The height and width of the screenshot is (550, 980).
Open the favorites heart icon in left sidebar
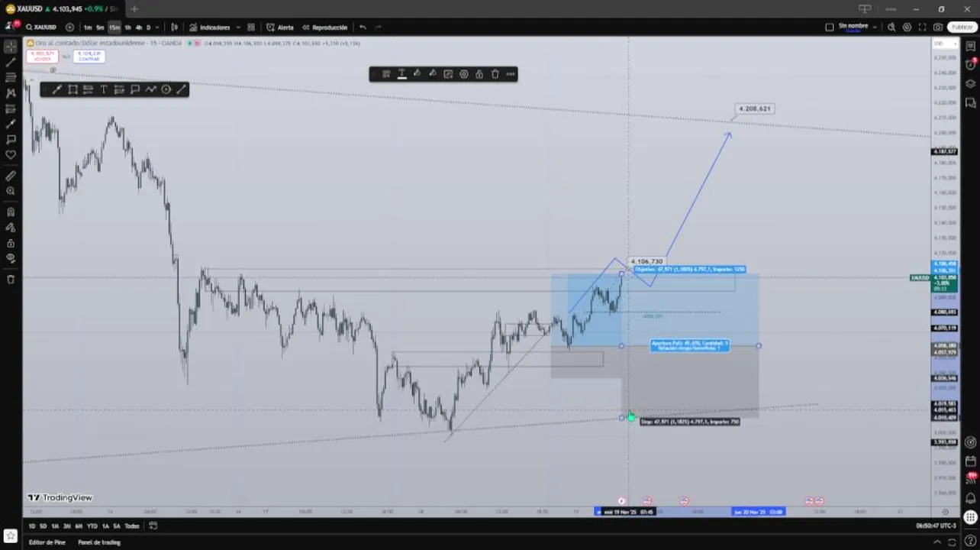(11, 154)
